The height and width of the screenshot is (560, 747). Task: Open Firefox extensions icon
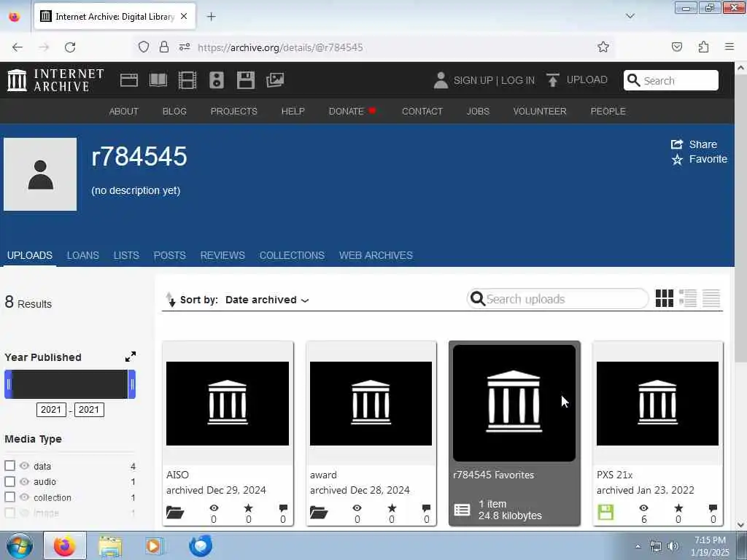pos(704,47)
